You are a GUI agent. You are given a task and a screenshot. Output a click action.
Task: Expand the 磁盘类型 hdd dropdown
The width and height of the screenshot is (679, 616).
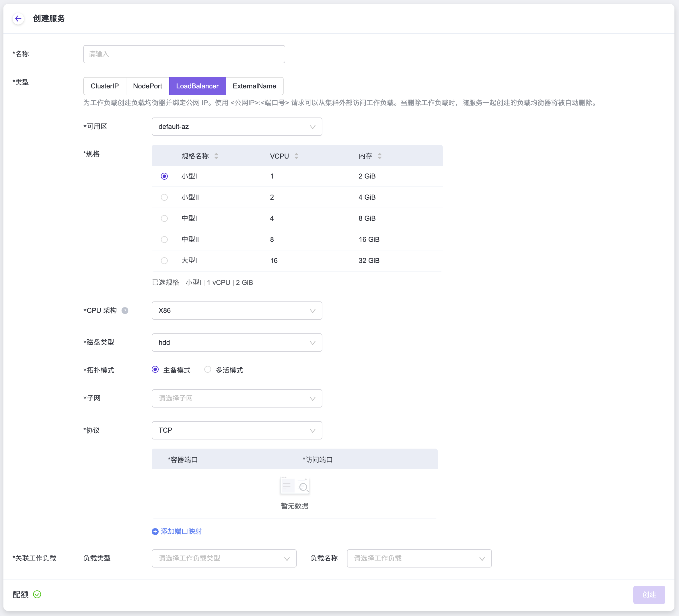pyautogui.click(x=237, y=342)
